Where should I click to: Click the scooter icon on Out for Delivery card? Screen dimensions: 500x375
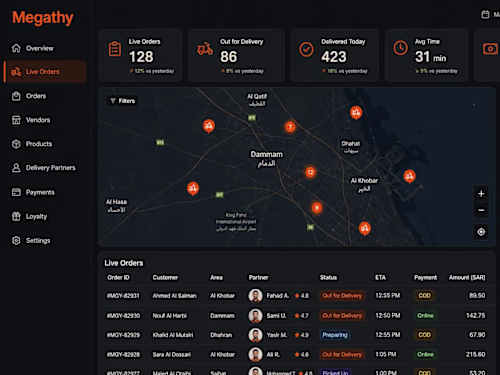pyautogui.click(x=205, y=49)
